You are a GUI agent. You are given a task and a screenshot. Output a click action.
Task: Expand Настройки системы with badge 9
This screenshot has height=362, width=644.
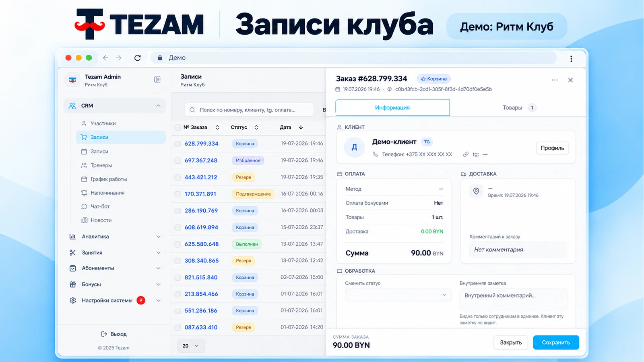115,300
